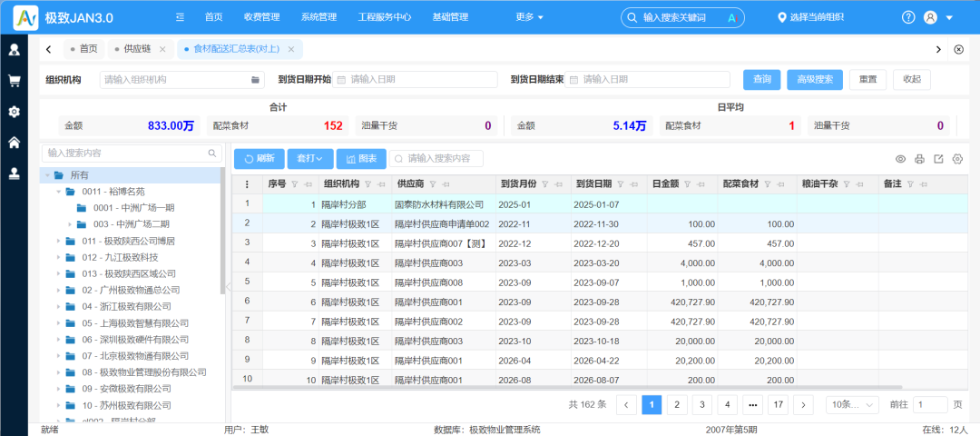Viewport: 980px width, 436px height.
Task: Move tabs left with the back arrow
Action: [x=49, y=49]
